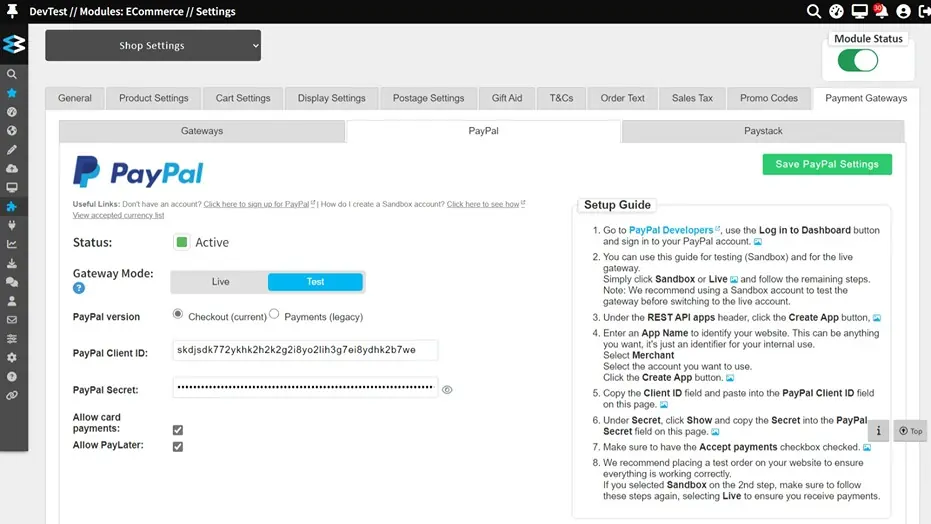Select the Payment Gateways tab

(x=866, y=99)
